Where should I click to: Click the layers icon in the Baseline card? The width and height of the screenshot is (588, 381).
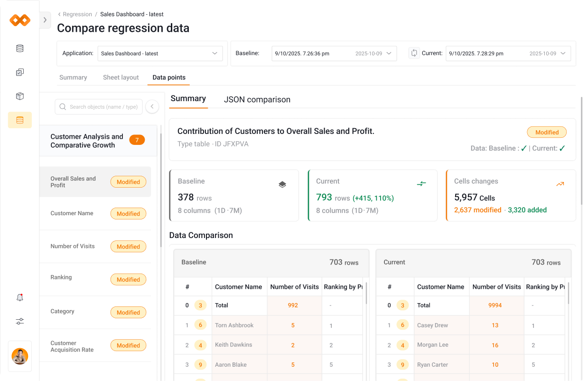tap(282, 184)
